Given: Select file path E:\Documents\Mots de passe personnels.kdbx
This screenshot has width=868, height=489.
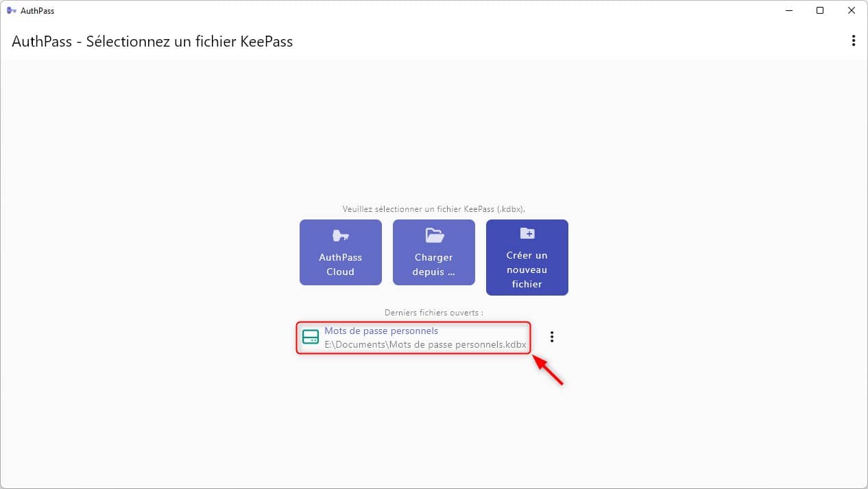Looking at the screenshot, I should [425, 344].
